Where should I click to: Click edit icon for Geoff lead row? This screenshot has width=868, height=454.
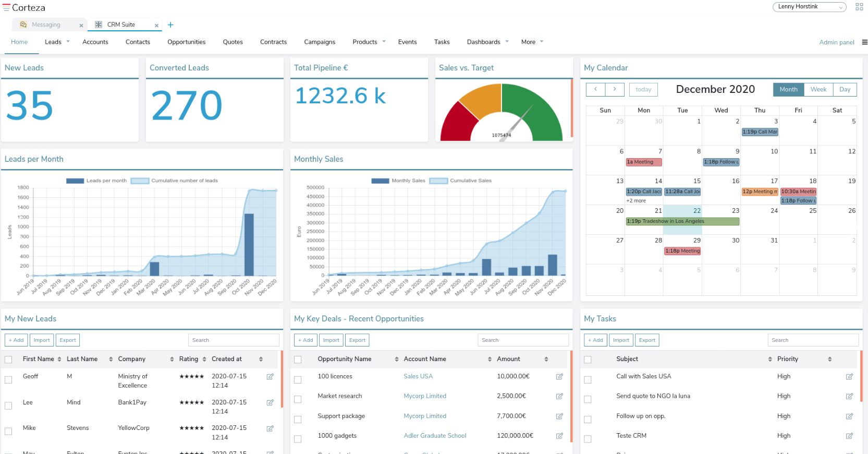[x=270, y=377]
